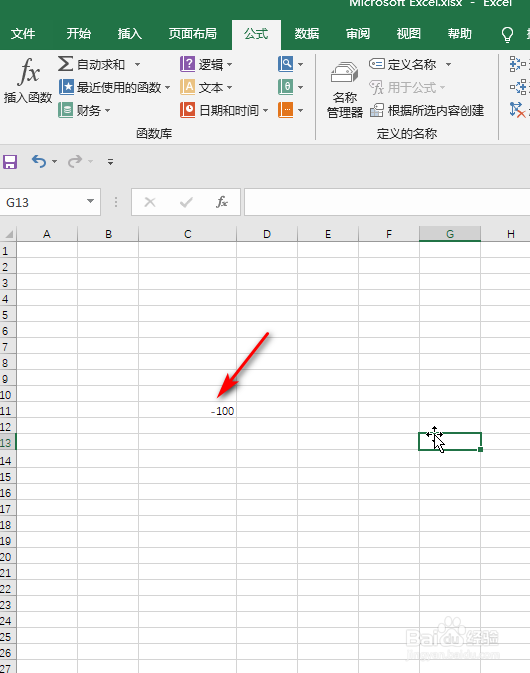Viewport: 530px width, 673px height.
Task: Select column F header
Action: [389, 234]
